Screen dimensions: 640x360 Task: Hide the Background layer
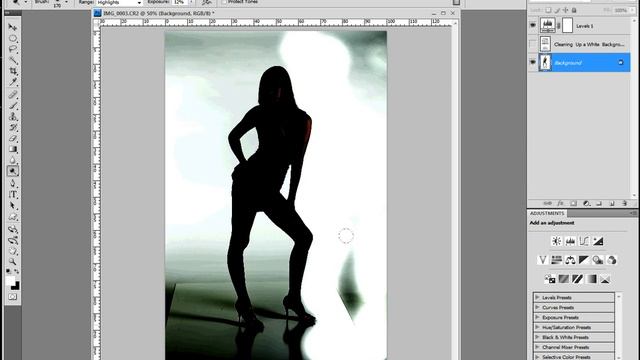533,62
